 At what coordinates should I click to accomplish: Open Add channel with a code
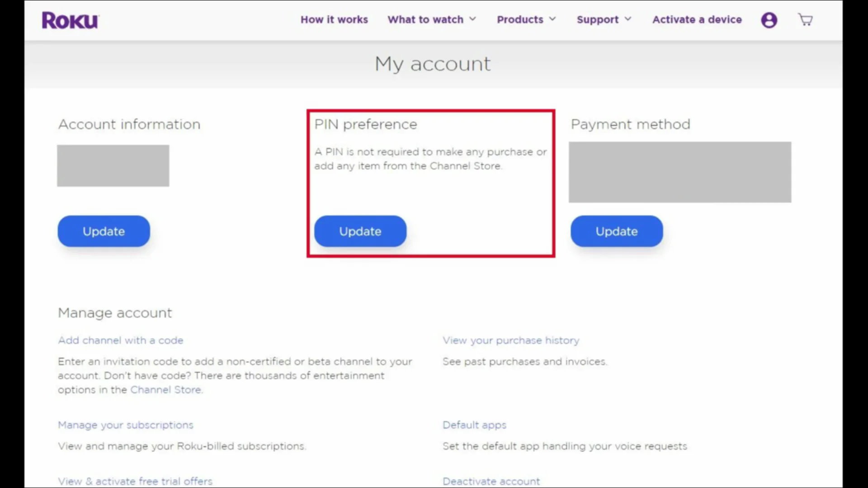[x=121, y=340]
